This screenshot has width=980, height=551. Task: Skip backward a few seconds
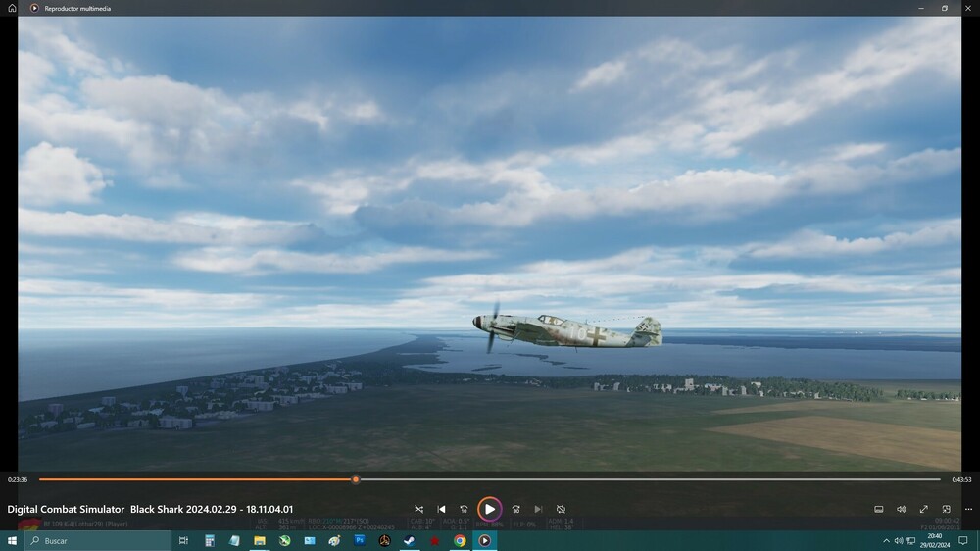pyautogui.click(x=464, y=509)
